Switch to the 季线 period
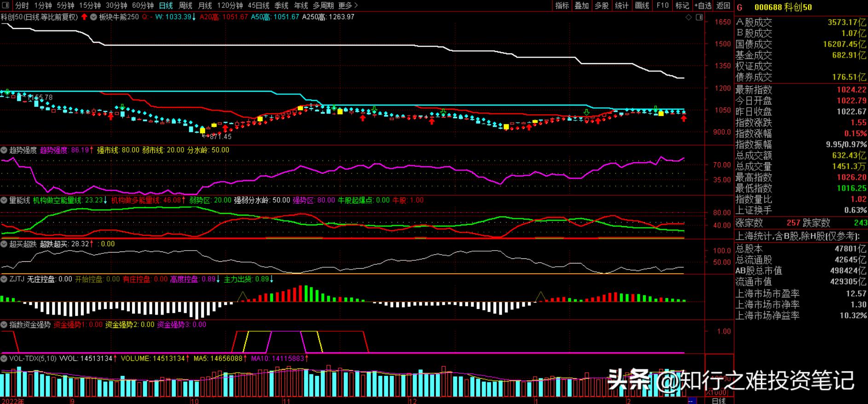The height and width of the screenshot is (404, 868). point(281,6)
